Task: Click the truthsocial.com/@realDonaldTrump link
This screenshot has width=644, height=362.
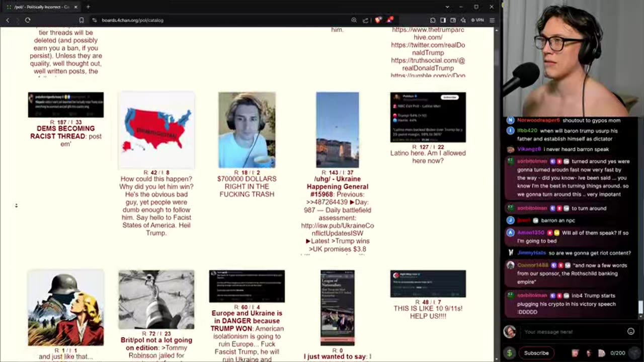Action: 428,64
